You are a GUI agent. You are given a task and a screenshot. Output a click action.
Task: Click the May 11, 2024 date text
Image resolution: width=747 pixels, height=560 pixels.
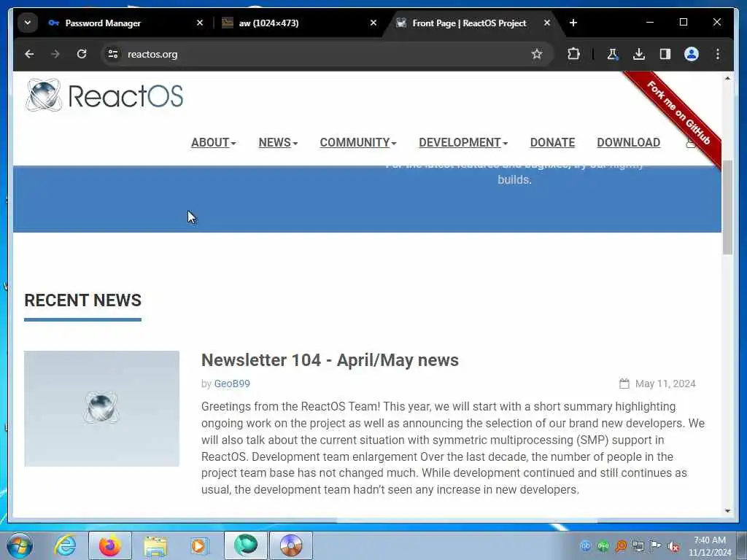click(665, 384)
